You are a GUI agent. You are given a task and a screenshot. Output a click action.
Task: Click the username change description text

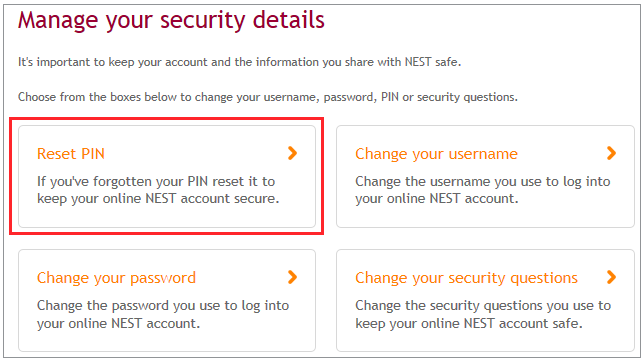(483, 190)
